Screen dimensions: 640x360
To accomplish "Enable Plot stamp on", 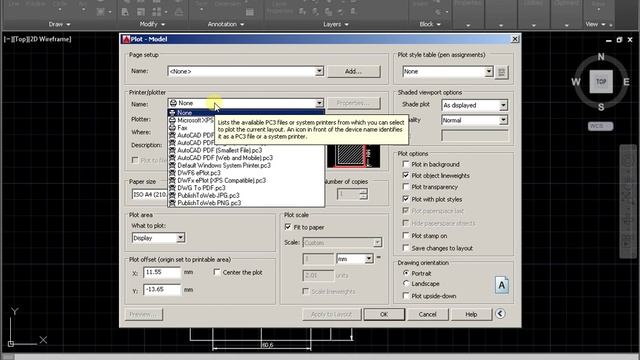I will pos(406,236).
